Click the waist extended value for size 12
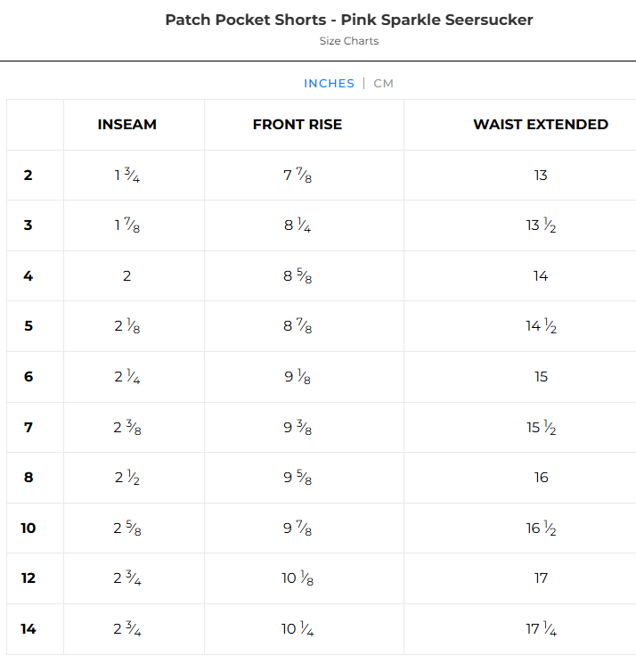636x672 pixels. point(541,578)
